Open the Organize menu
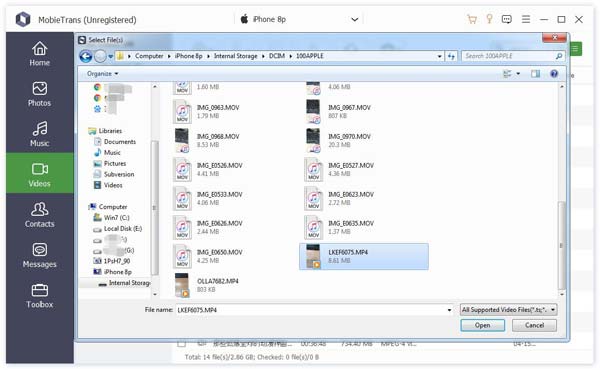 tap(102, 73)
